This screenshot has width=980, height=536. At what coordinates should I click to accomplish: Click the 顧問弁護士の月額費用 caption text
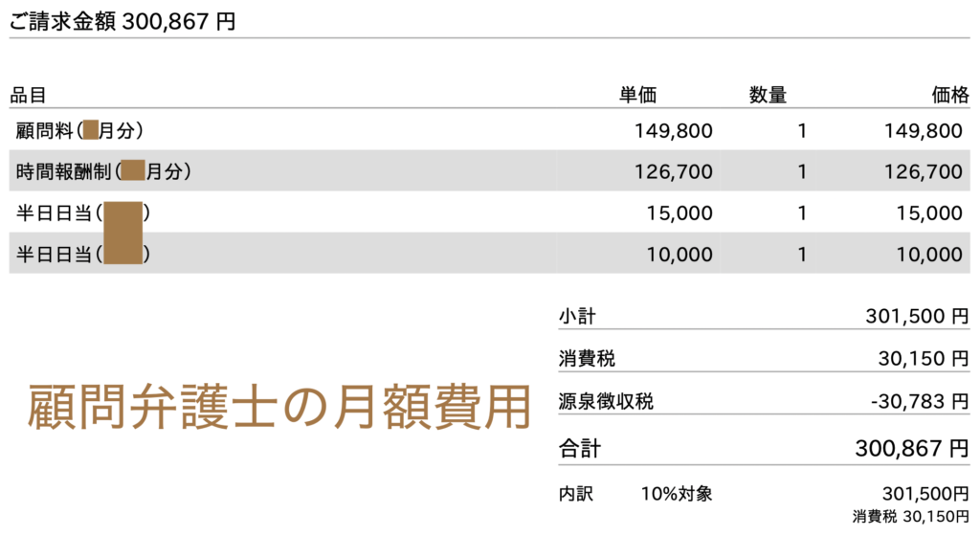[x=278, y=408]
